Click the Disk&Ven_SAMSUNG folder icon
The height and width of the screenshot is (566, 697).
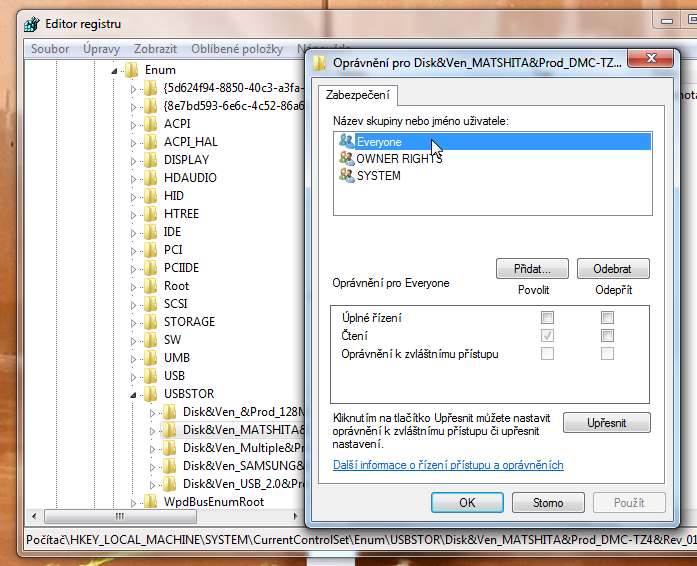click(x=169, y=466)
